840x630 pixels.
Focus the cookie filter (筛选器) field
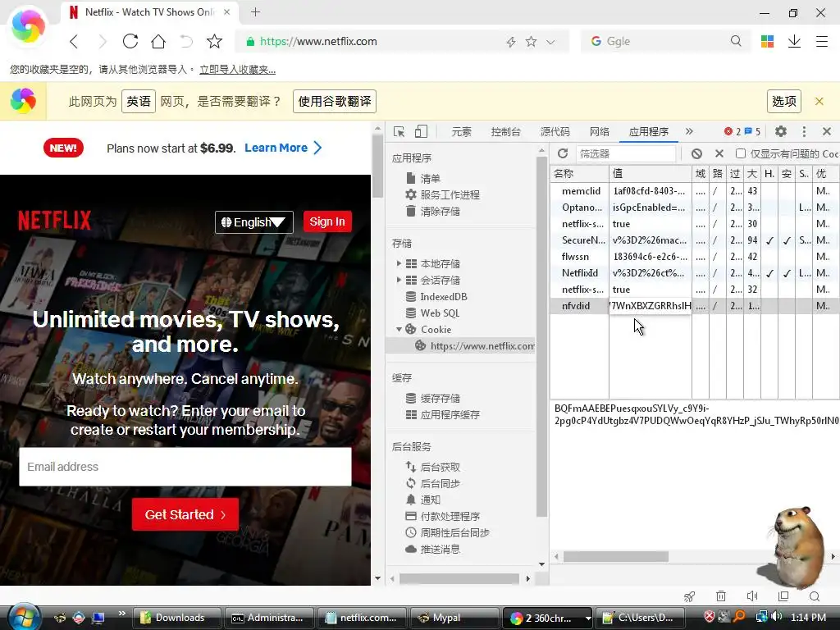(x=626, y=153)
